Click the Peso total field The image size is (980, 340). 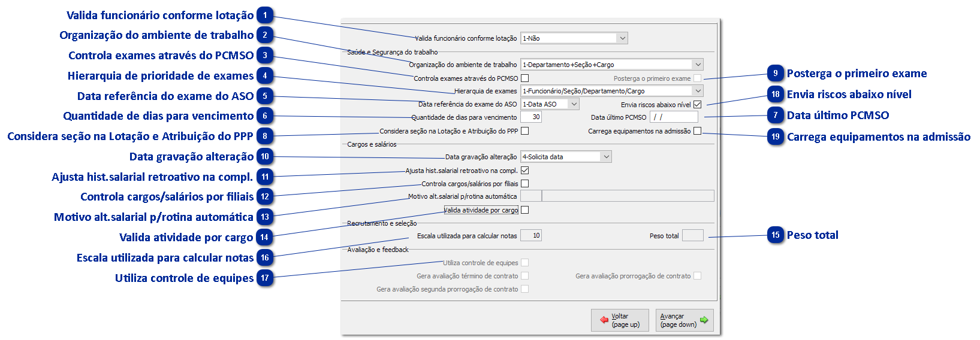click(693, 236)
